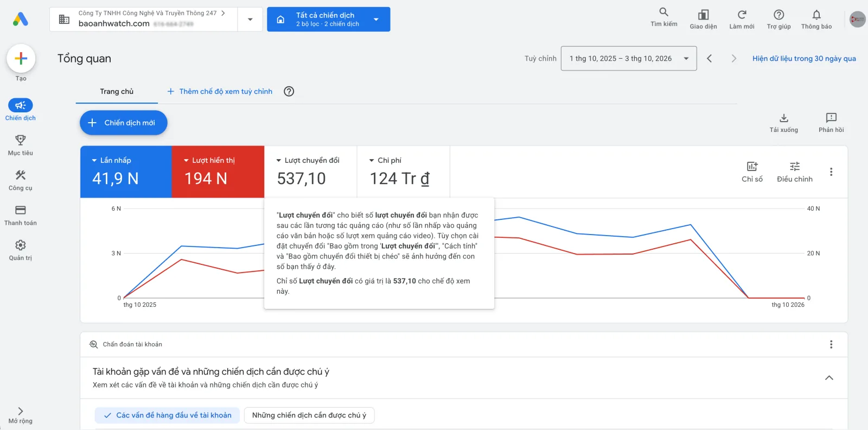Click Chẩn đoán tài khoản header
868x430 pixels.
click(x=132, y=344)
